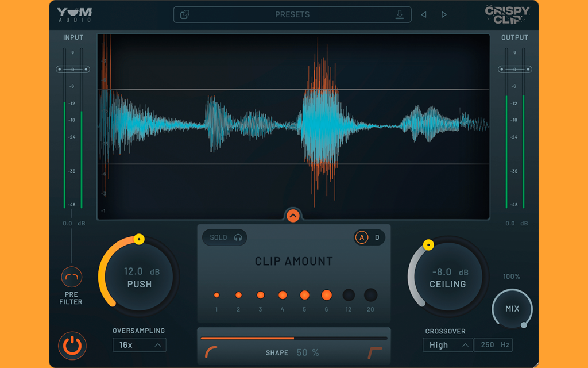Open the 16x oversampling dropdown
588x368 pixels.
pyautogui.click(x=139, y=345)
